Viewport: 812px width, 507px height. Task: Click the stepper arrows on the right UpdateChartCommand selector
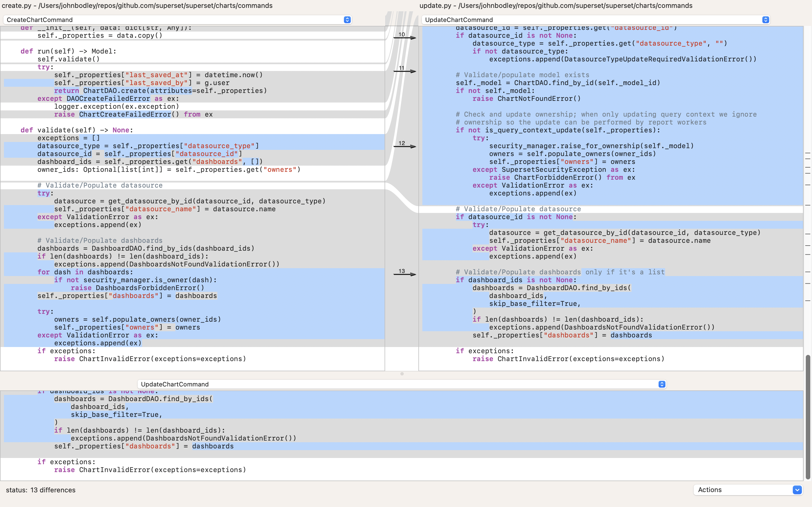click(x=765, y=19)
